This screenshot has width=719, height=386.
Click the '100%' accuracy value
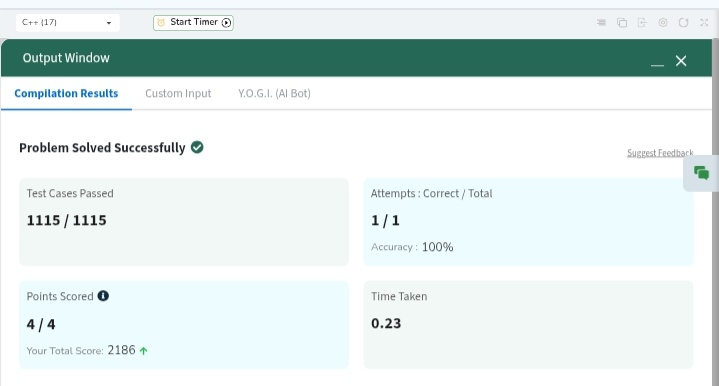point(437,247)
